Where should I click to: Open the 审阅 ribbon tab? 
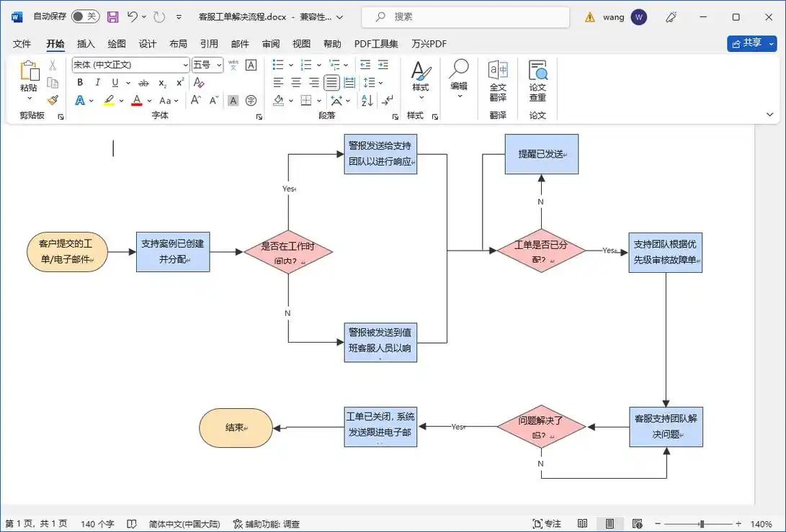pyautogui.click(x=271, y=44)
